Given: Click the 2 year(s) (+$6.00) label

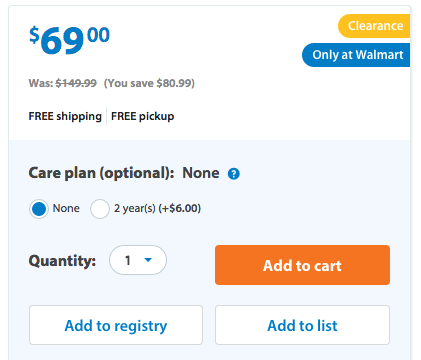Looking at the screenshot, I should coord(157,208).
